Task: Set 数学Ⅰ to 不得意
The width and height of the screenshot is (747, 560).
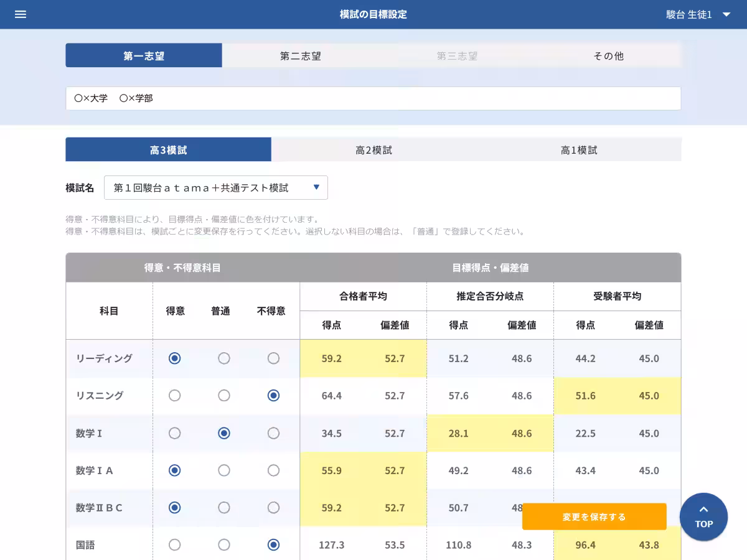Action: point(273,433)
